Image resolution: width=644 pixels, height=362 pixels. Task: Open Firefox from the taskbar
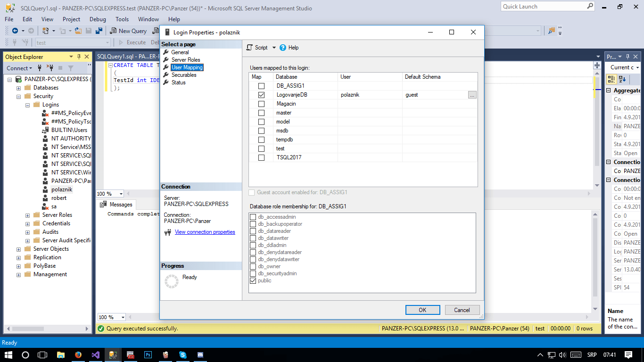(78, 355)
